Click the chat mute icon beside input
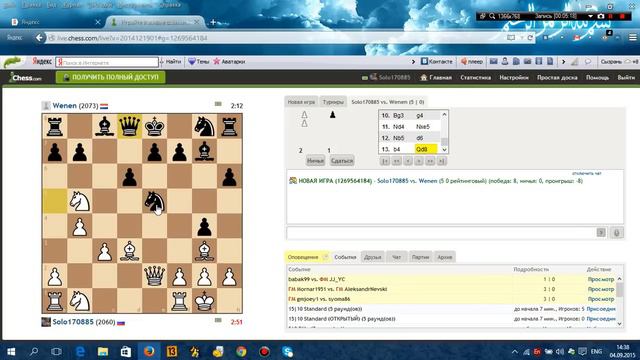The width and height of the screenshot is (640, 360). 616,233
